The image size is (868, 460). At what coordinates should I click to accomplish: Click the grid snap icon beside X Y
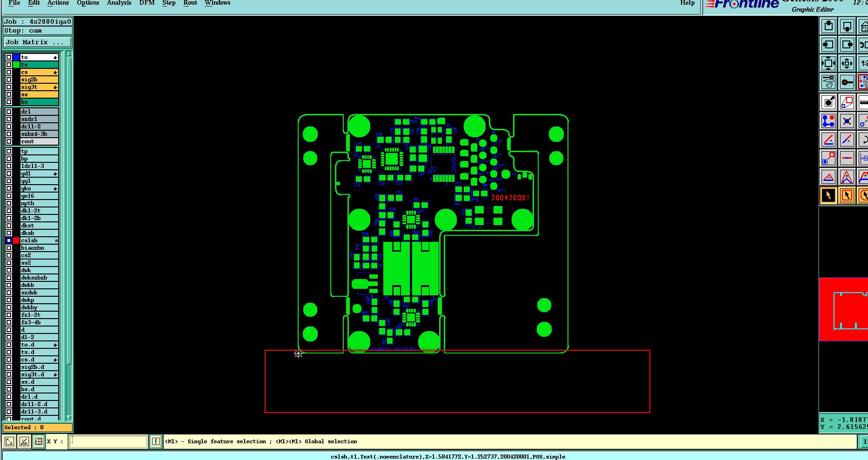tap(39, 441)
